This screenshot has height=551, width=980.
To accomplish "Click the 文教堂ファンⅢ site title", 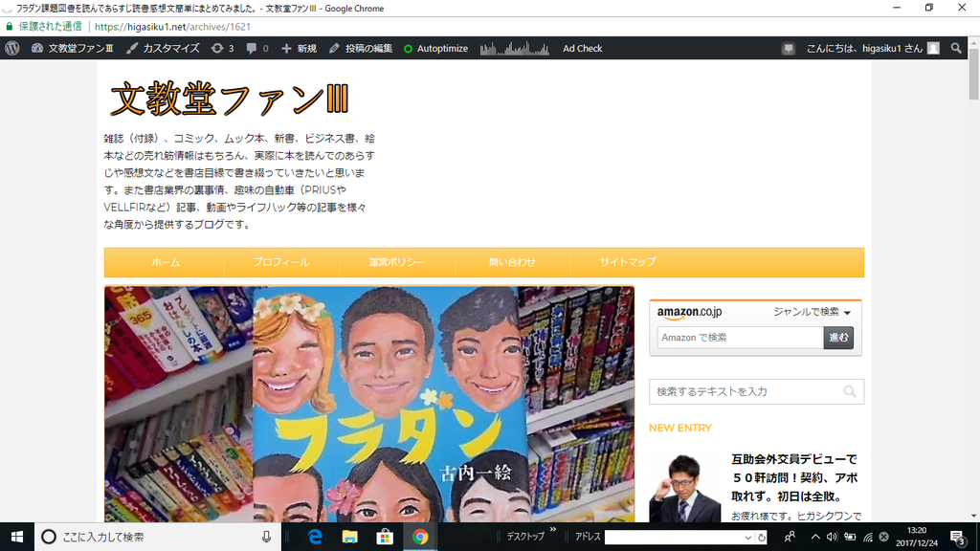I will (x=230, y=99).
